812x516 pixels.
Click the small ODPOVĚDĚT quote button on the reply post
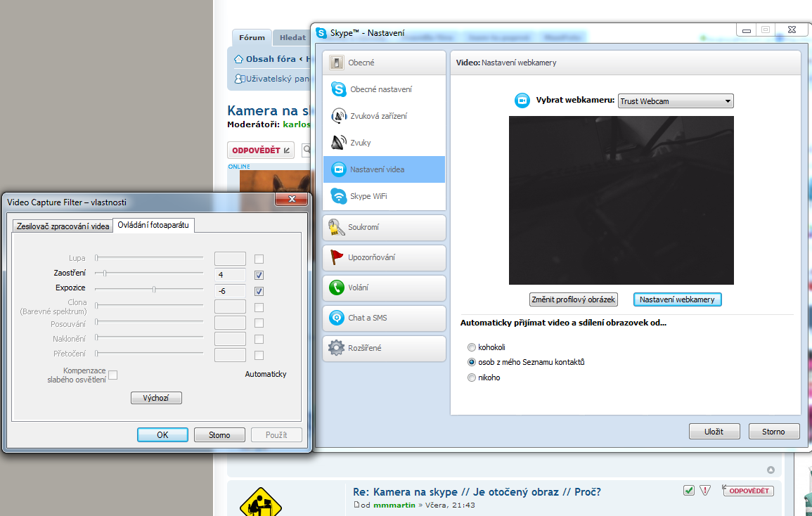[x=748, y=491]
